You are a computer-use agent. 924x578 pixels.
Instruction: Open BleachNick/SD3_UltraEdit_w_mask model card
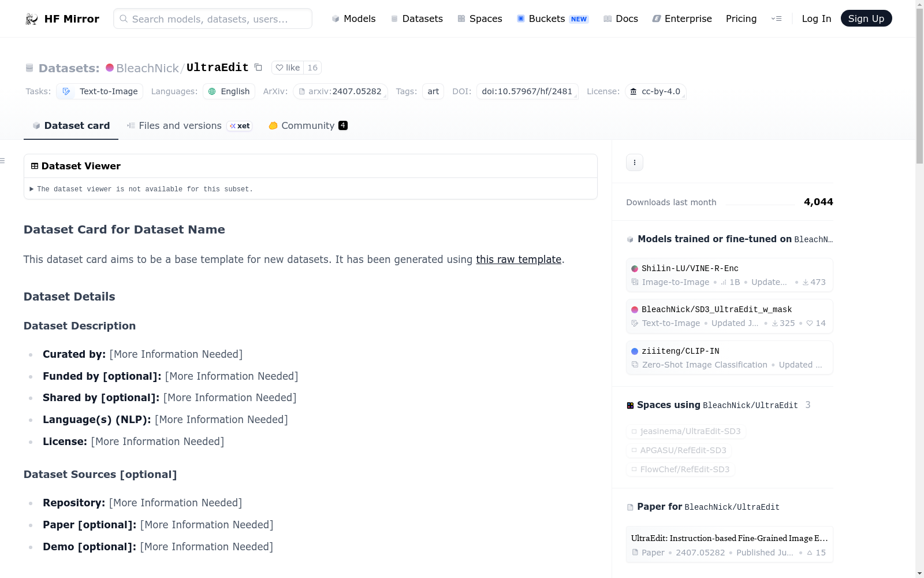(x=729, y=316)
